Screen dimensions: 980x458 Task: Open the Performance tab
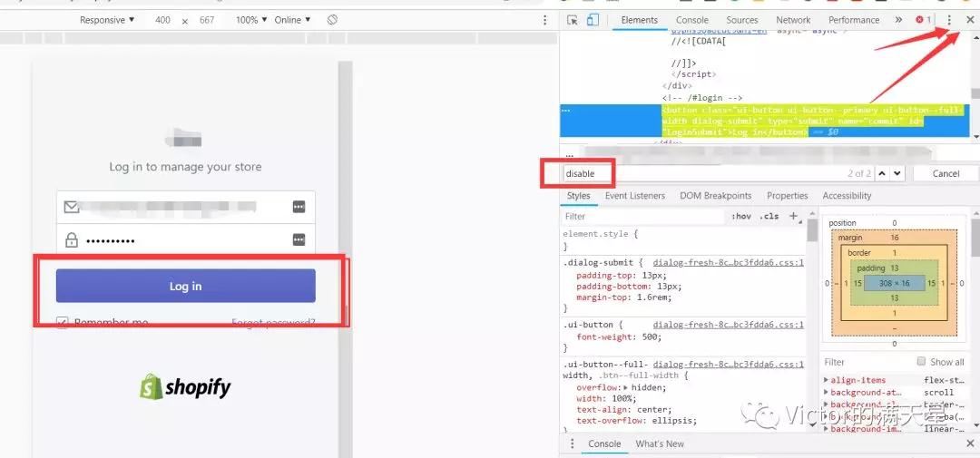coord(854,20)
